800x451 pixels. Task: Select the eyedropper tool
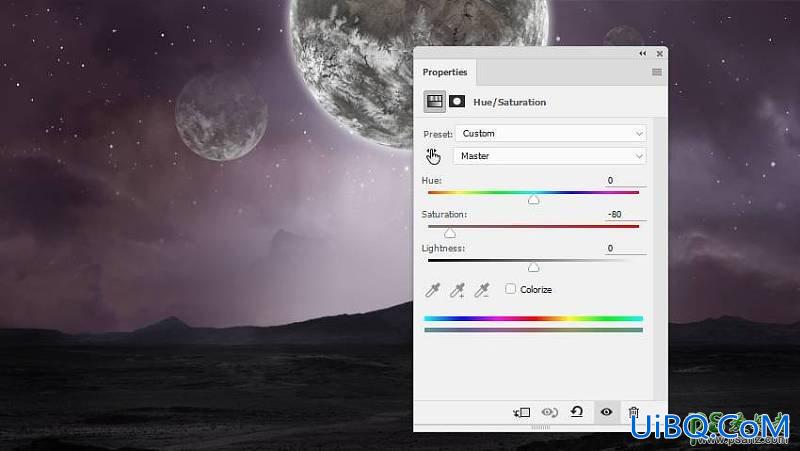[433, 290]
